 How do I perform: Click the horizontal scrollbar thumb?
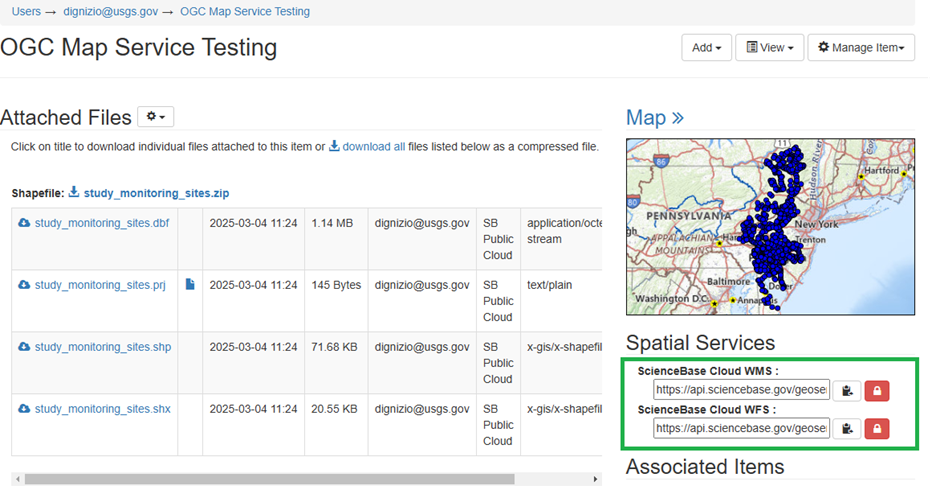tap(269, 479)
